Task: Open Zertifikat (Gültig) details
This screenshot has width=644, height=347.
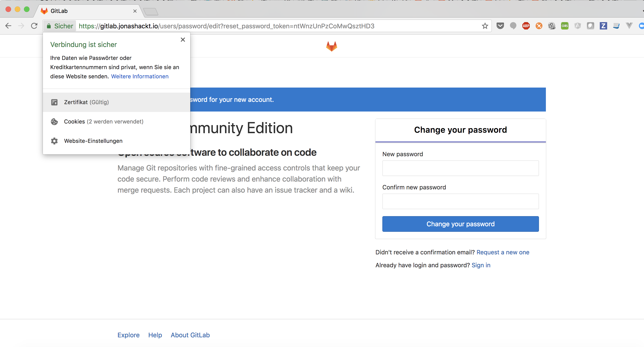Action: point(86,102)
